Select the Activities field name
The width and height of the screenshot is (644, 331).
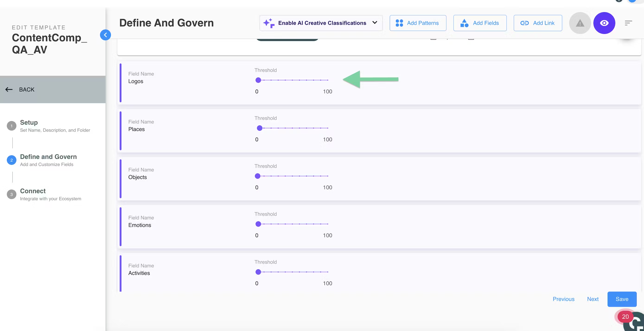[x=139, y=273]
